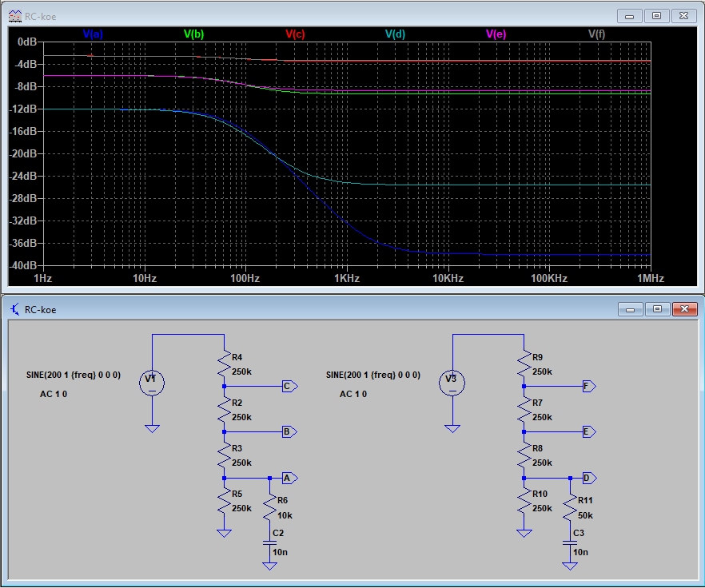Viewport: 705px width, 588px height.
Task: Click the 1KHz frequency axis label
Action: (x=346, y=279)
